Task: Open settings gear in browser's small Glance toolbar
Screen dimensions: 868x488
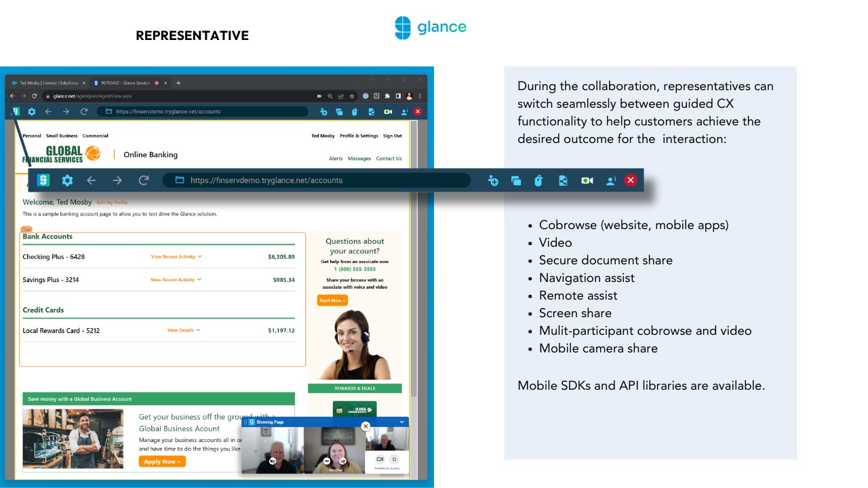Action: (x=31, y=112)
